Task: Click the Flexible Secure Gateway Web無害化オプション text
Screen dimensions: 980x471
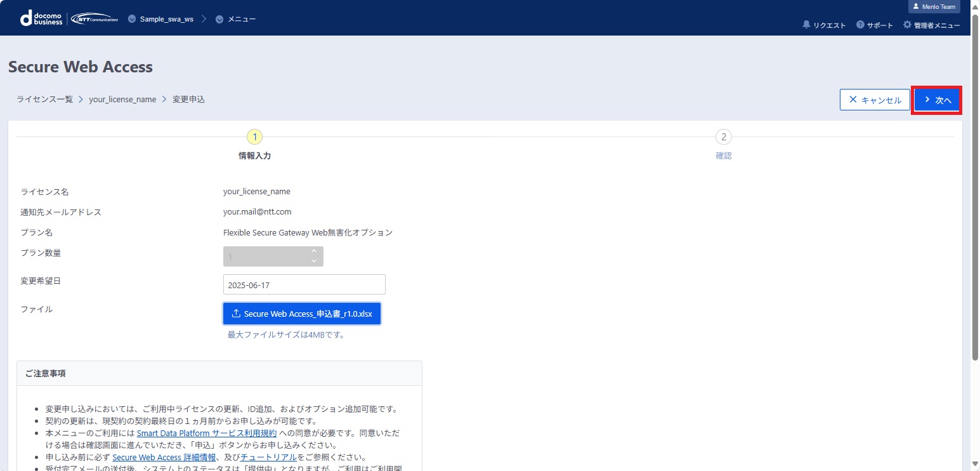Action: point(308,232)
